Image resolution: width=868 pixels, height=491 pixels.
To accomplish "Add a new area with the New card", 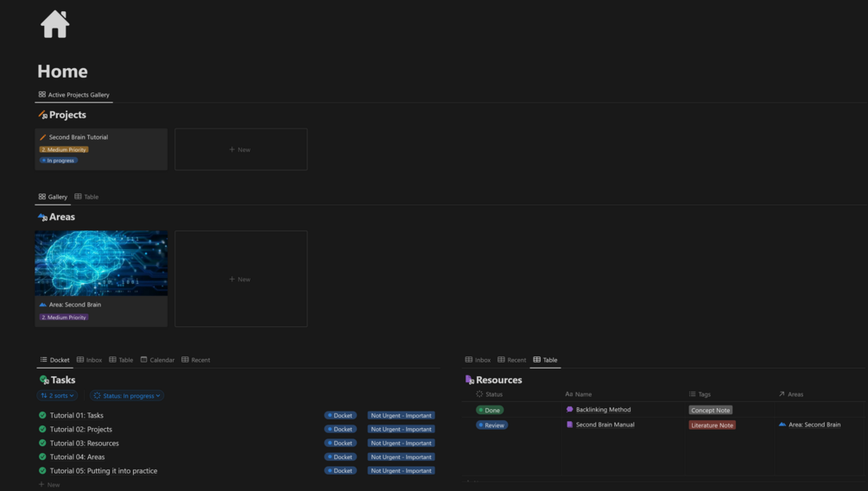I will [241, 279].
